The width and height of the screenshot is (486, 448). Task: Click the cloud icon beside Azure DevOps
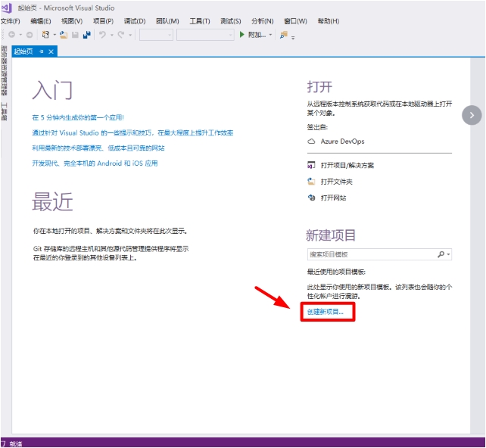[311, 142]
